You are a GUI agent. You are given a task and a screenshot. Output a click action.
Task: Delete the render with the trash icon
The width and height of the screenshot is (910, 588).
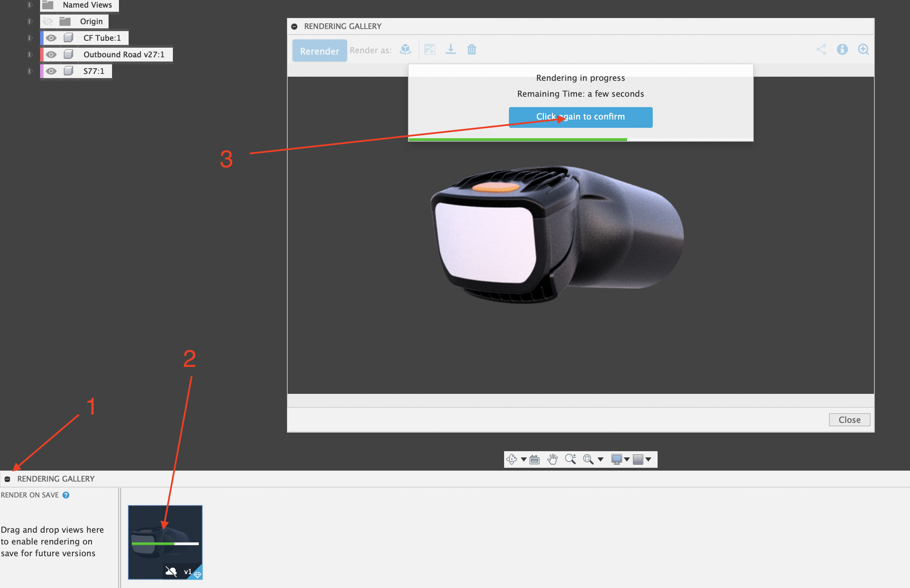pyautogui.click(x=472, y=50)
